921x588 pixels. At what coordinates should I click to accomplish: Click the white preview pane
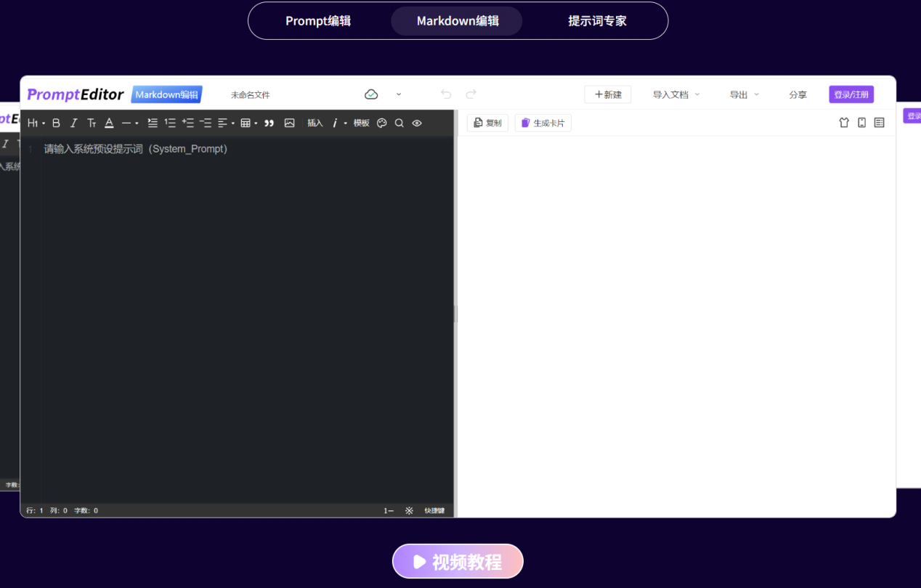pyautogui.click(x=676, y=327)
